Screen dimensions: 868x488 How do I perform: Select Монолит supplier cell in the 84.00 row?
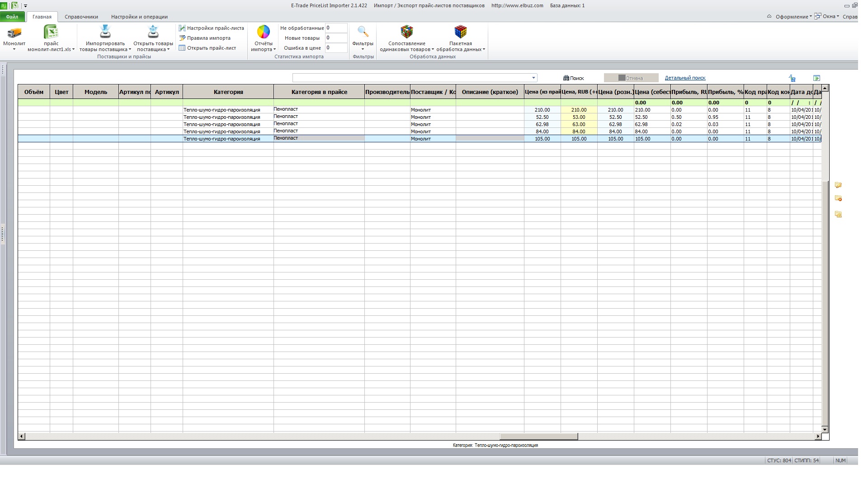coord(433,131)
